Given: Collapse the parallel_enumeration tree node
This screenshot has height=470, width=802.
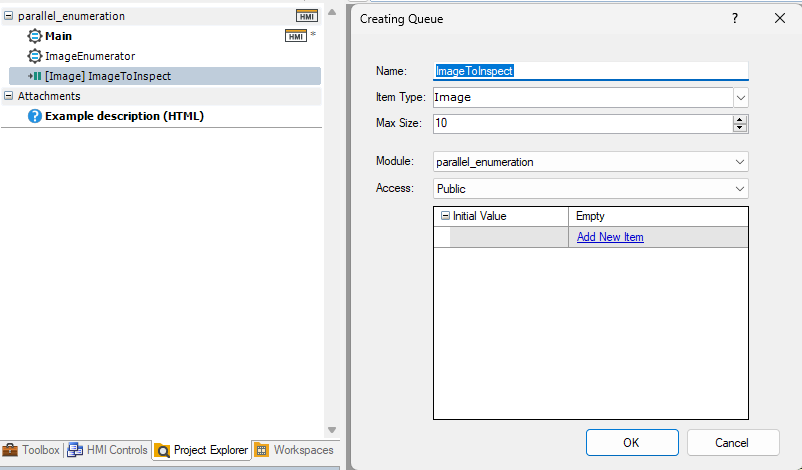Looking at the screenshot, I should click(9, 16).
